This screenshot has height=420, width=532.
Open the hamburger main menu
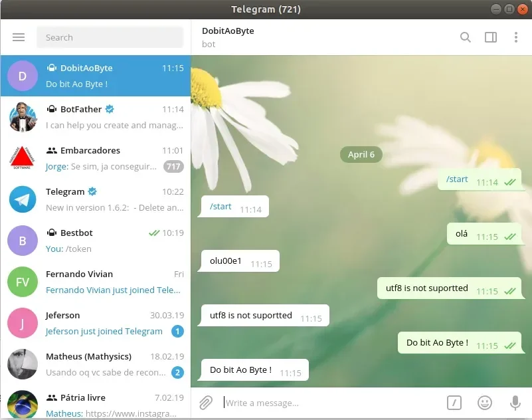pos(19,37)
